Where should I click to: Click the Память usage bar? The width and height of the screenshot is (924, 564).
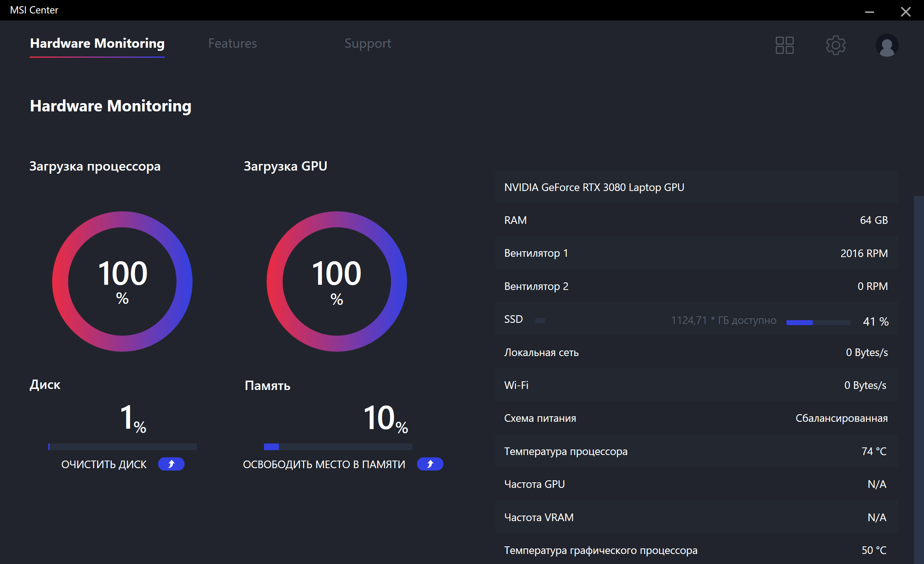click(338, 447)
